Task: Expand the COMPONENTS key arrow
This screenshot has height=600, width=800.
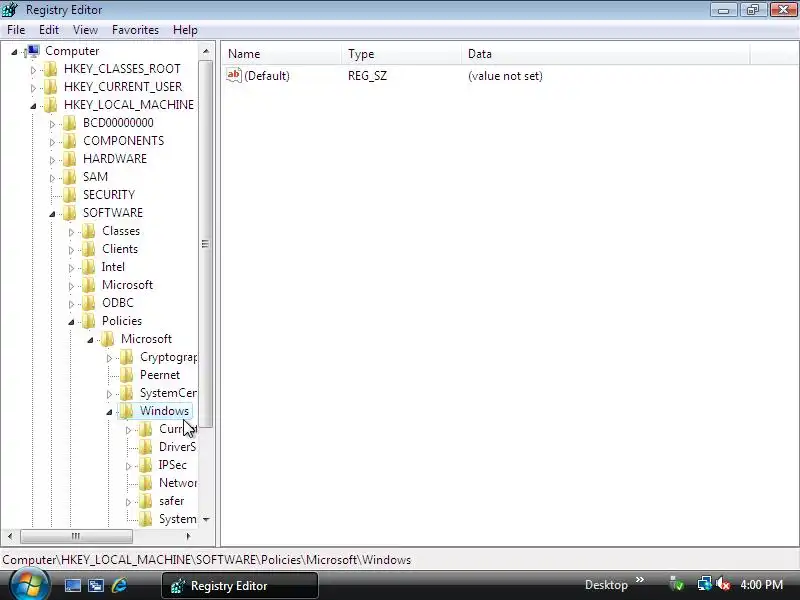Action: pyautogui.click(x=52, y=142)
